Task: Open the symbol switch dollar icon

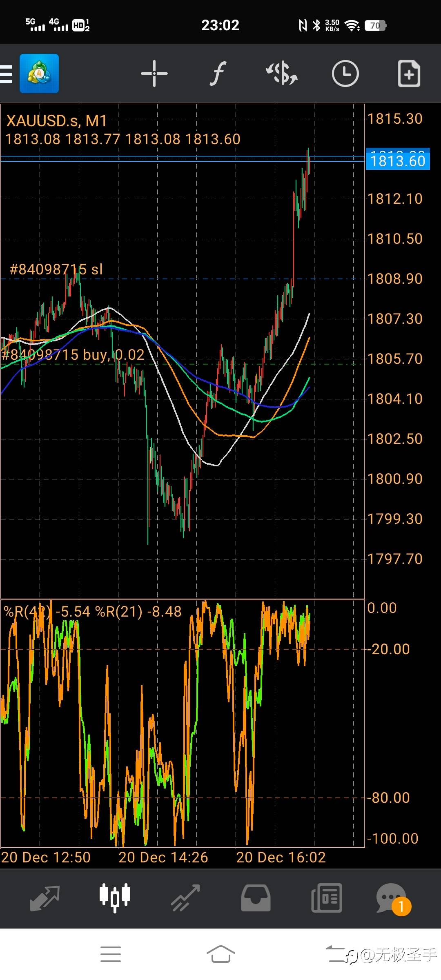Action: [x=282, y=73]
